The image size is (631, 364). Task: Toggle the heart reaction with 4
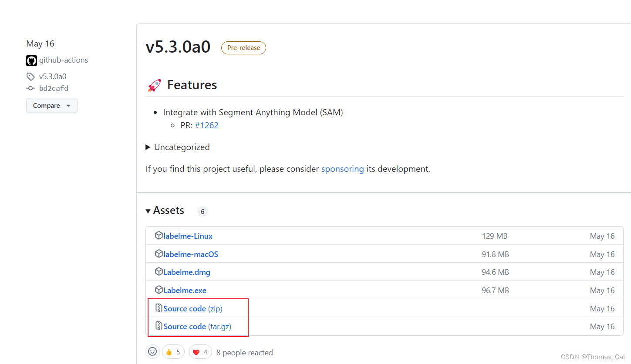point(201,352)
